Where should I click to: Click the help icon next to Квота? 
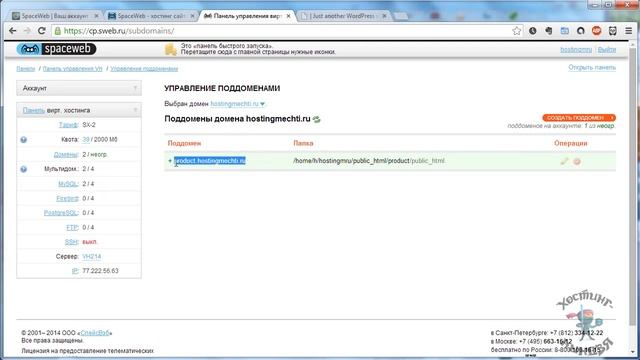pos(24,140)
